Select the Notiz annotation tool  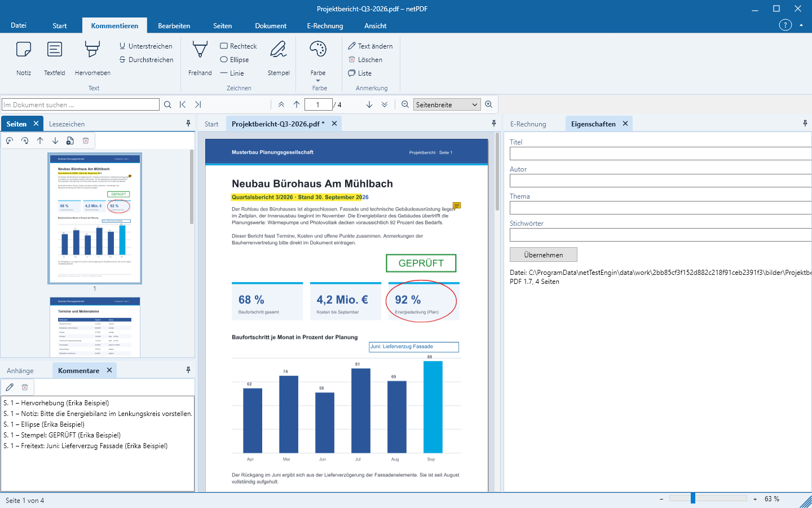pos(24,58)
